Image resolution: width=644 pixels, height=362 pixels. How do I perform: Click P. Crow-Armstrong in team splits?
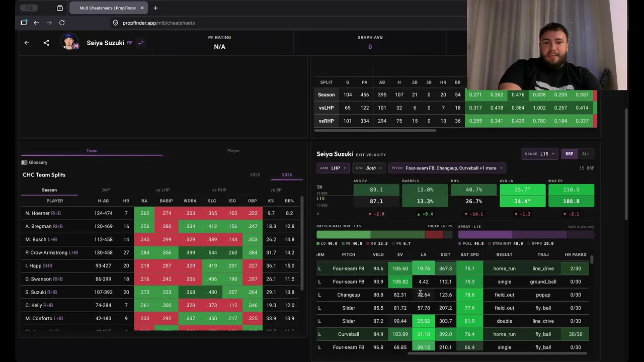coord(52,252)
